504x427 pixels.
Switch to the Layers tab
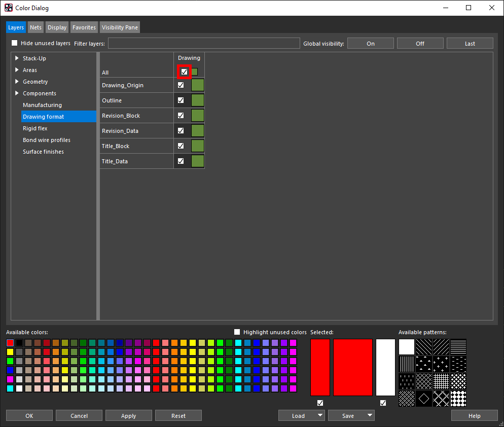point(16,27)
